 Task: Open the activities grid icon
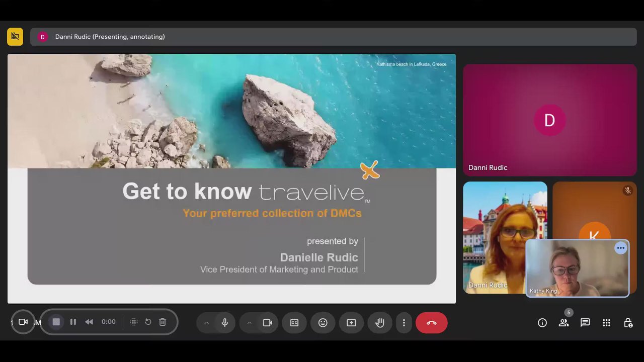(607, 323)
